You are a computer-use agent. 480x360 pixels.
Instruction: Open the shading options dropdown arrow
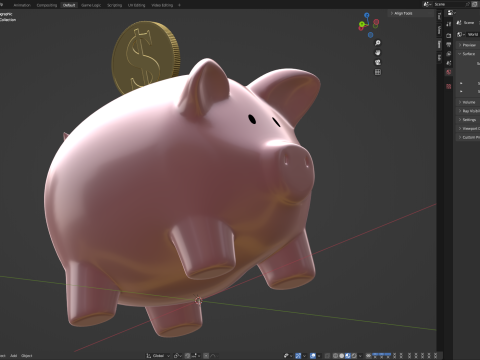[360, 356]
